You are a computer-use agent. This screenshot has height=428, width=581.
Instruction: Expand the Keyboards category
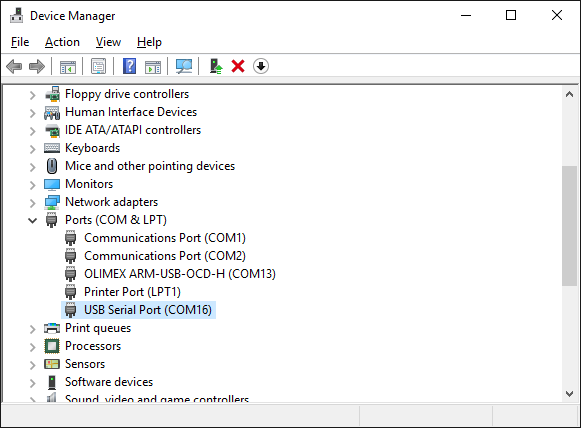[33, 149]
